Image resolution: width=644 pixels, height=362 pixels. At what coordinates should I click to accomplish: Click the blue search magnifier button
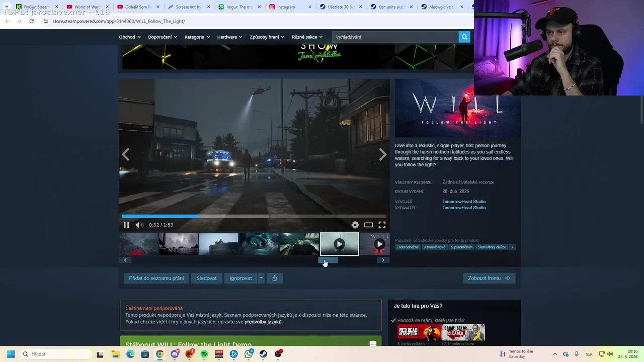(464, 37)
